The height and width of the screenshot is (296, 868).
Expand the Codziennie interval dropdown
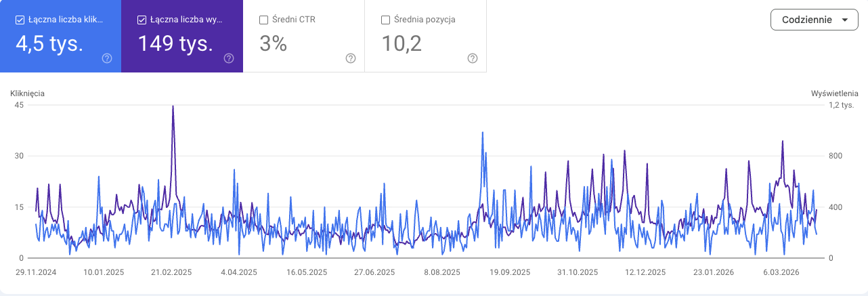815,20
